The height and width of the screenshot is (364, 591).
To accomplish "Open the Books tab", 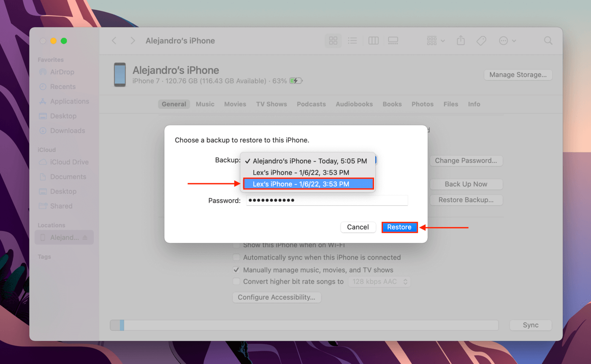I will [x=393, y=104].
